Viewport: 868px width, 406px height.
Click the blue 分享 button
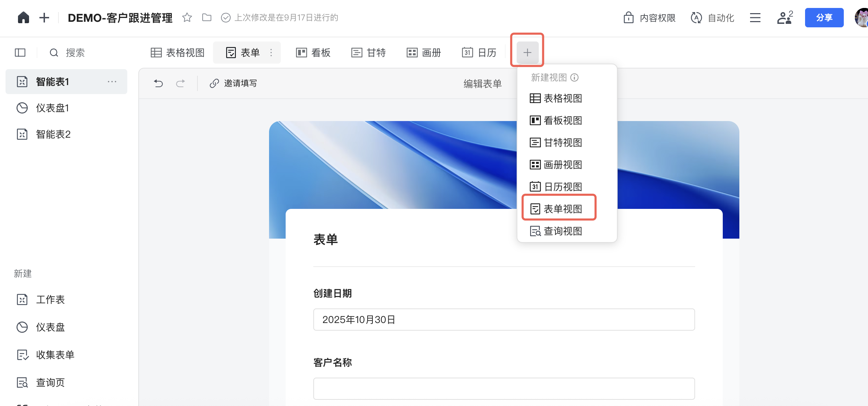(824, 18)
